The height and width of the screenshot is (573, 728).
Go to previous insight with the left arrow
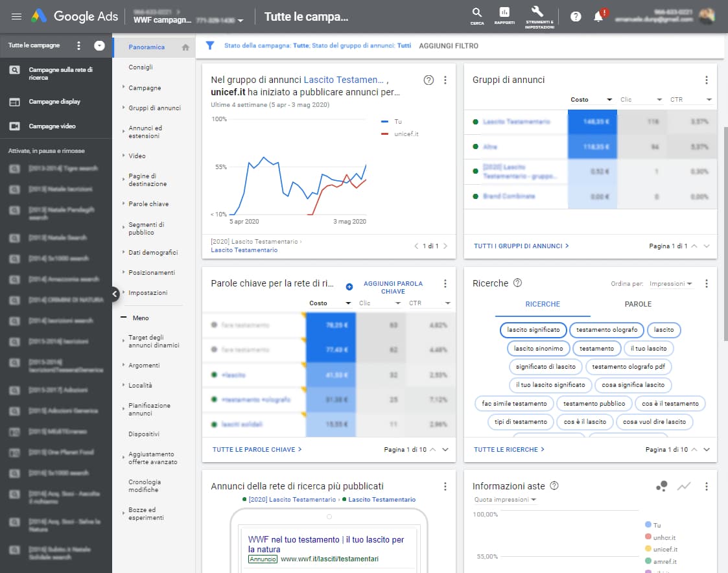(x=416, y=246)
